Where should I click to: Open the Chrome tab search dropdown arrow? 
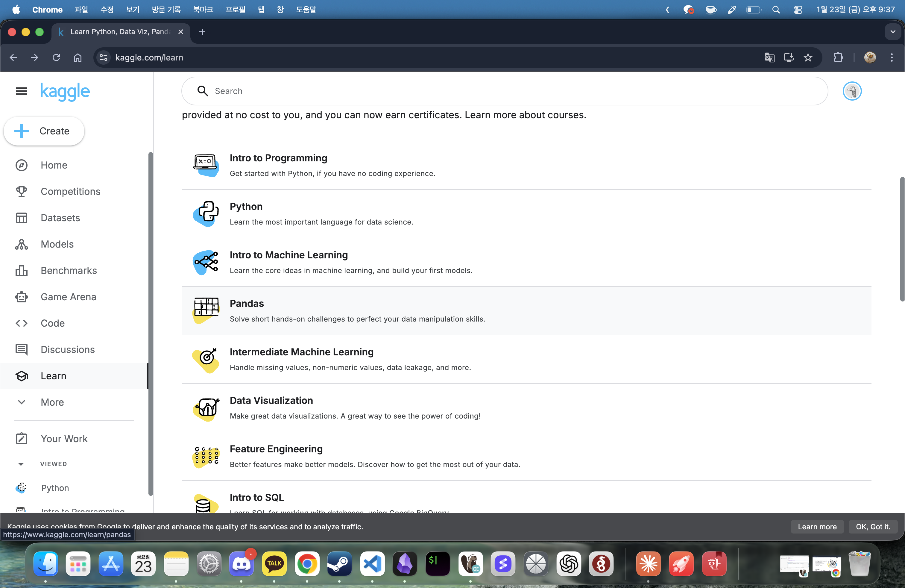click(893, 31)
